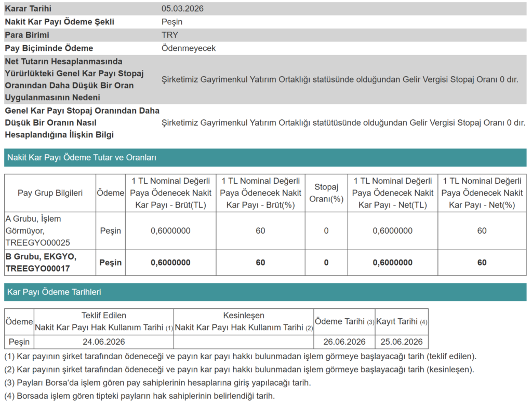The width and height of the screenshot is (532, 408).
Task: Click the record date 25.06.2026
Action: (402, 342)
